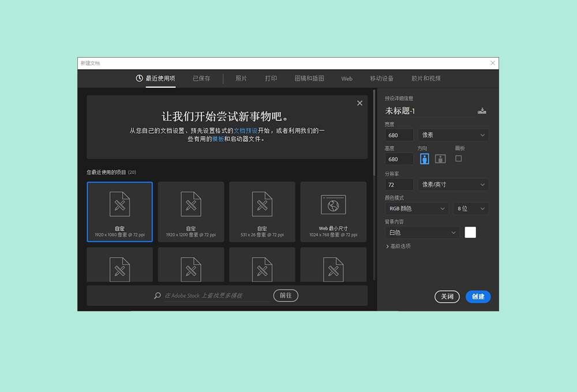Click the clock icon beside 最近使用项
577x392 pixels.
(x=138, y=78)
